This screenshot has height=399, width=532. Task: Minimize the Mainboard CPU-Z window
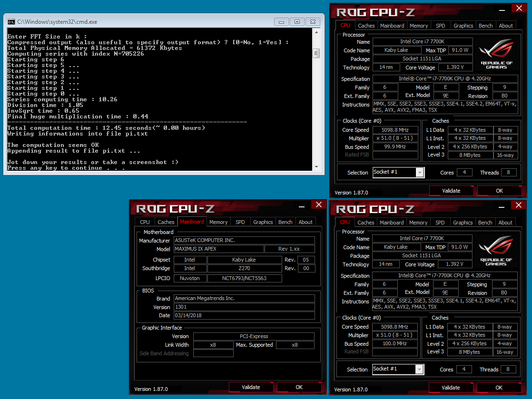point(302,206)
